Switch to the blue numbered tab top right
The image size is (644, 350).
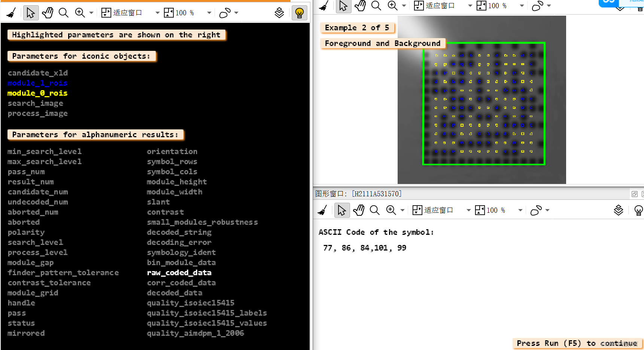coord(608,2)
